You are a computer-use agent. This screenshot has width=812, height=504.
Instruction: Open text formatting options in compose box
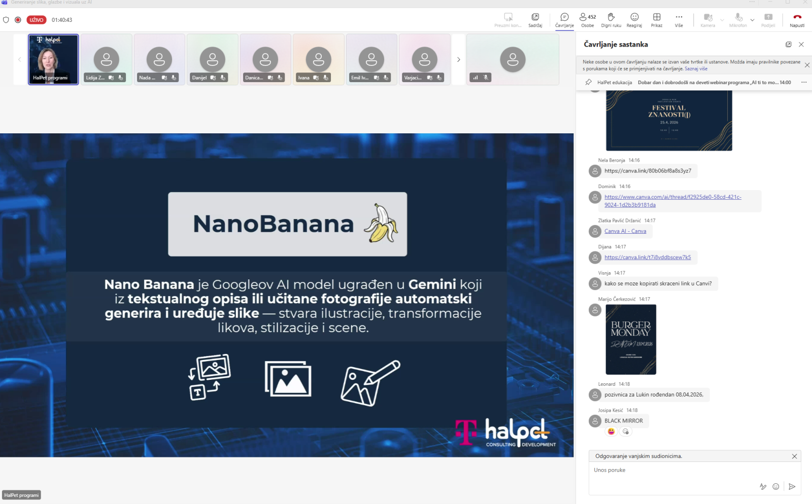[x=763, y=486]
